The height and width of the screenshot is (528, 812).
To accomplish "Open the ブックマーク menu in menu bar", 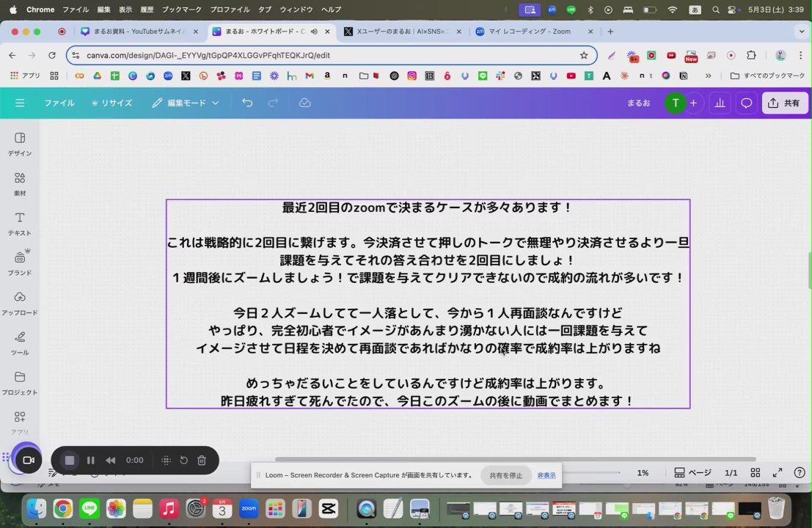I will click(x=181, y=10).
